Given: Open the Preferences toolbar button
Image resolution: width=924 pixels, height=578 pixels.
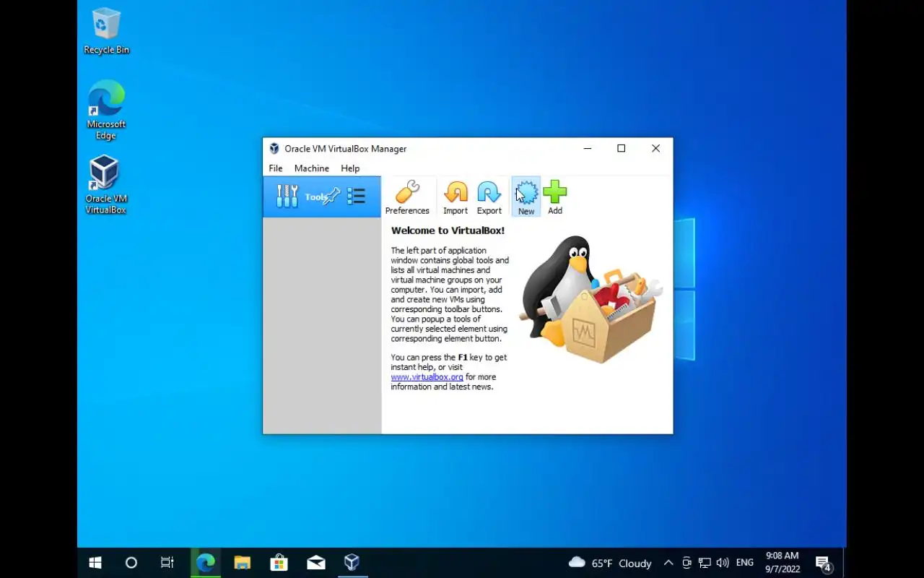Looking at the screenshot, I should 407,197.
